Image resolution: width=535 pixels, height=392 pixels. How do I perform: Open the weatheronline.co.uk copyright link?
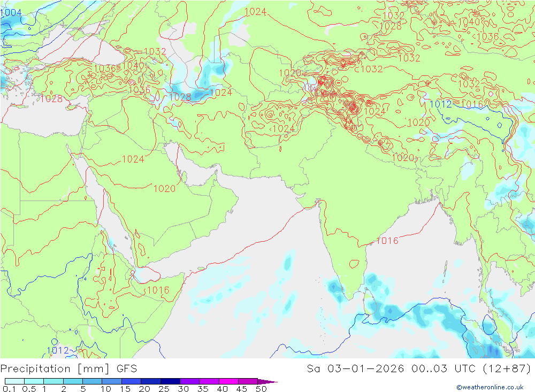(x=490, y=387)
